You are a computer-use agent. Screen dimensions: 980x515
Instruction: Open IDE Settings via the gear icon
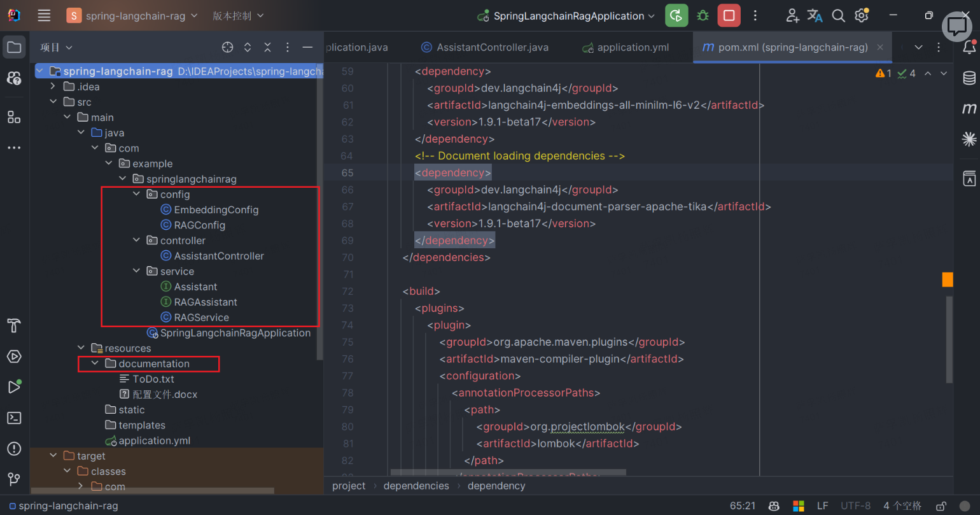coord(861,15)
